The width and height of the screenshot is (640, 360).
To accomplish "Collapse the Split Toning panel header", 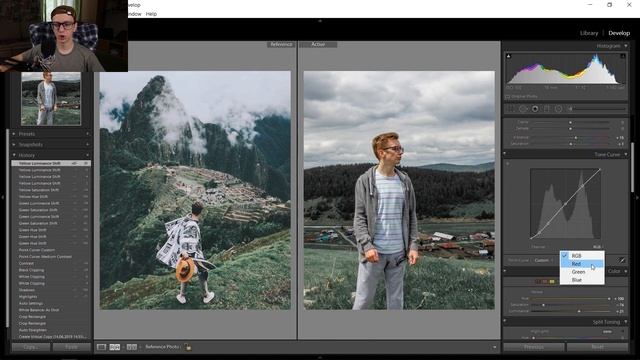I will 626,322.
